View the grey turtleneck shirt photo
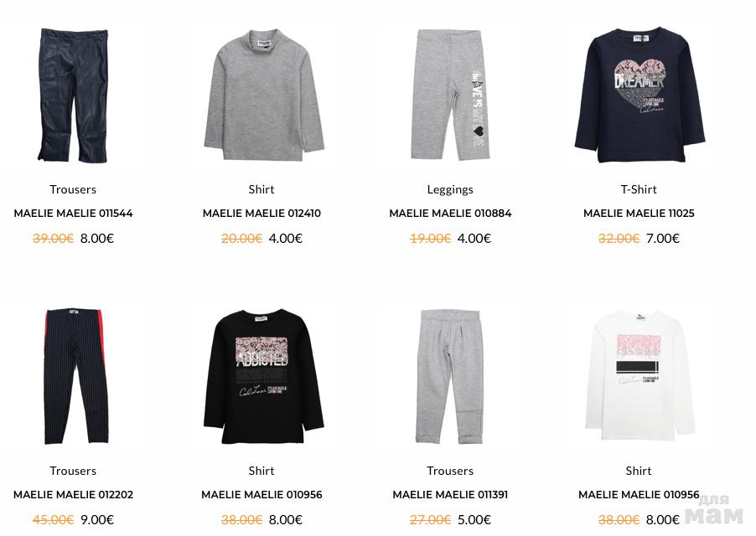The height and width of the screenshot is (536, 756). [263, 95]
